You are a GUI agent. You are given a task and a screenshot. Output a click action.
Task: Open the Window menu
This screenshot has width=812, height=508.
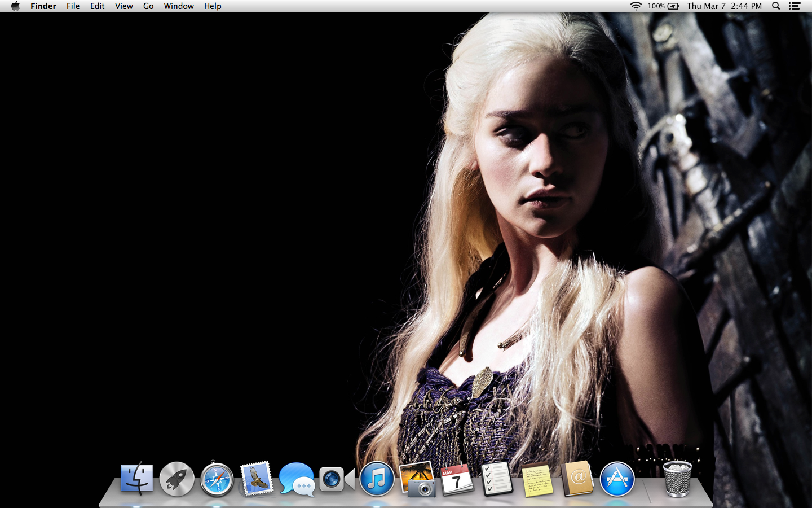(179, 6)
